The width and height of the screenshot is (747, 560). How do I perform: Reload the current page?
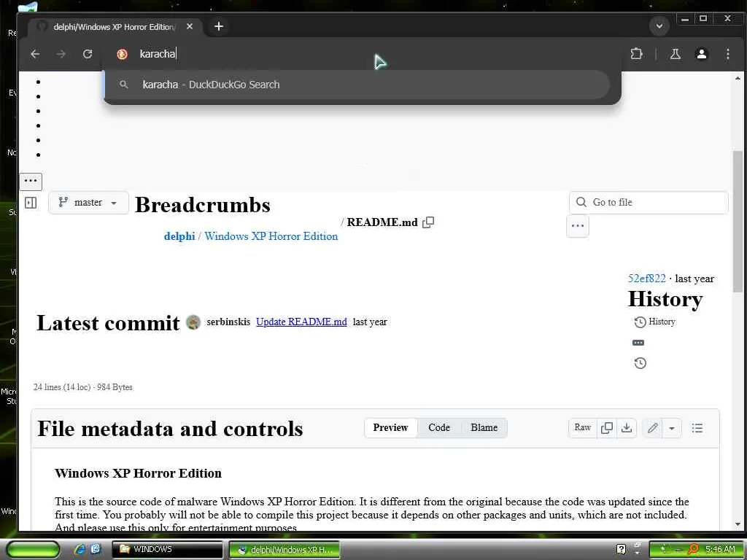tap(88, 54)
